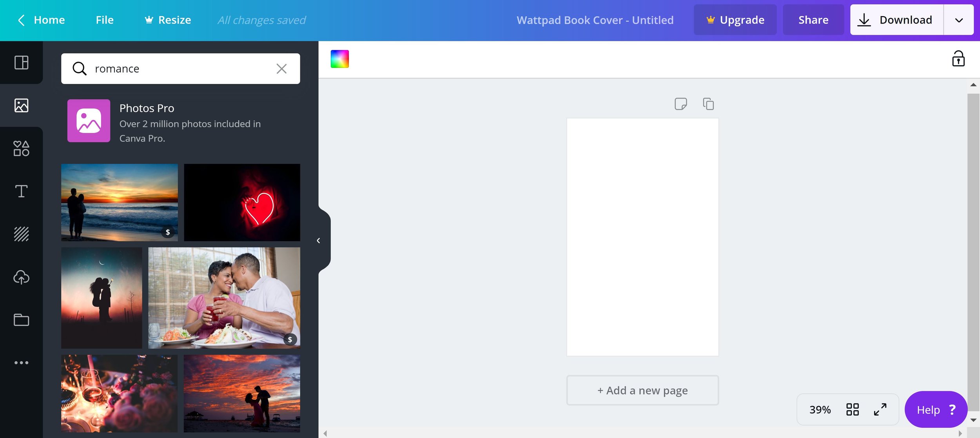Click the Upgrade crown icon
Viewport: 980px width, 438px height.
pos(710,20)
